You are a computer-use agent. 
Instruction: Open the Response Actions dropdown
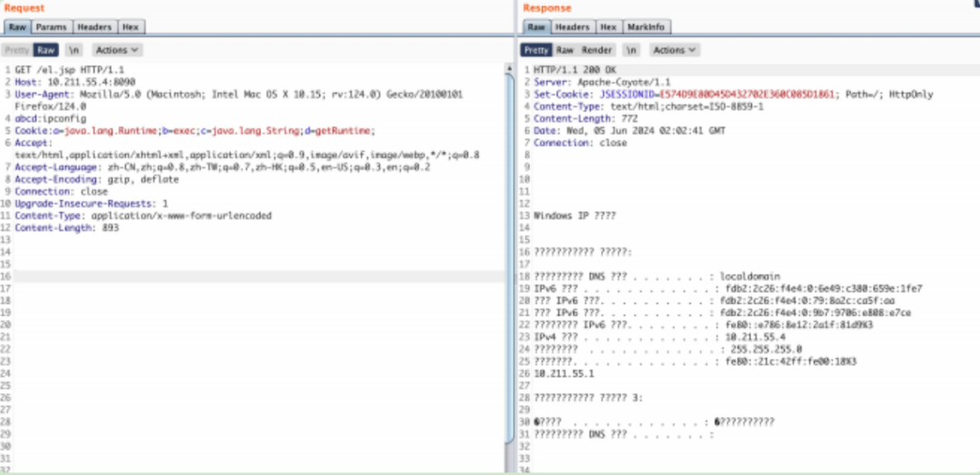tap(675, 50)
